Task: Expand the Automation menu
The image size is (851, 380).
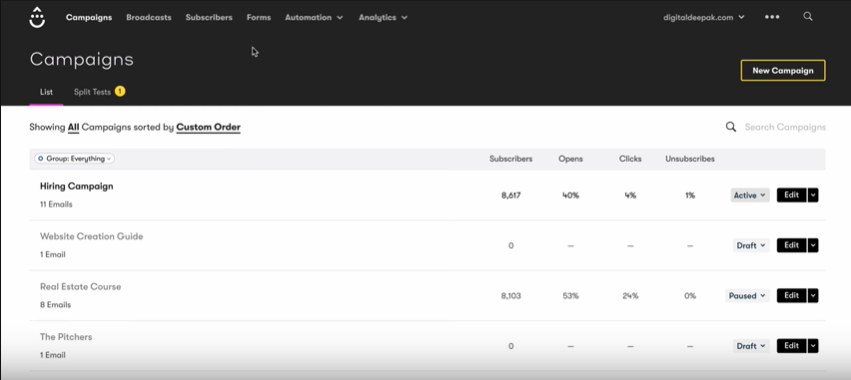Action: [x=314, y=17]
